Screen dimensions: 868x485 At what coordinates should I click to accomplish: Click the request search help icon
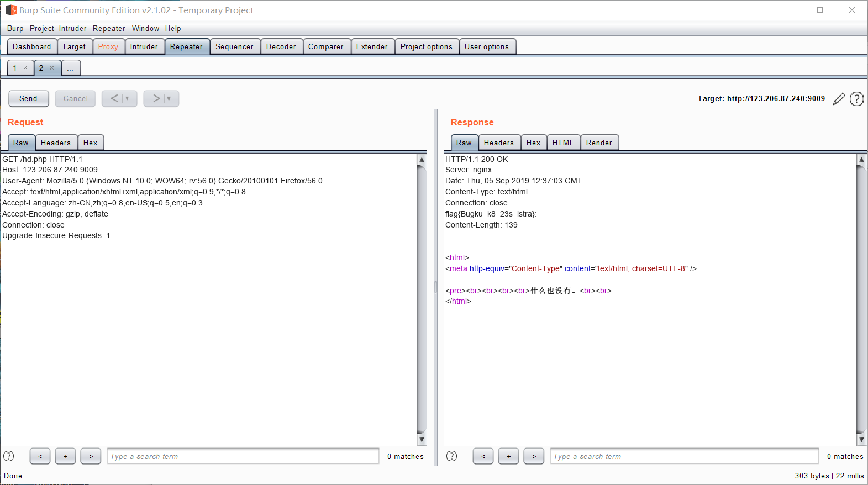[9, 456]
